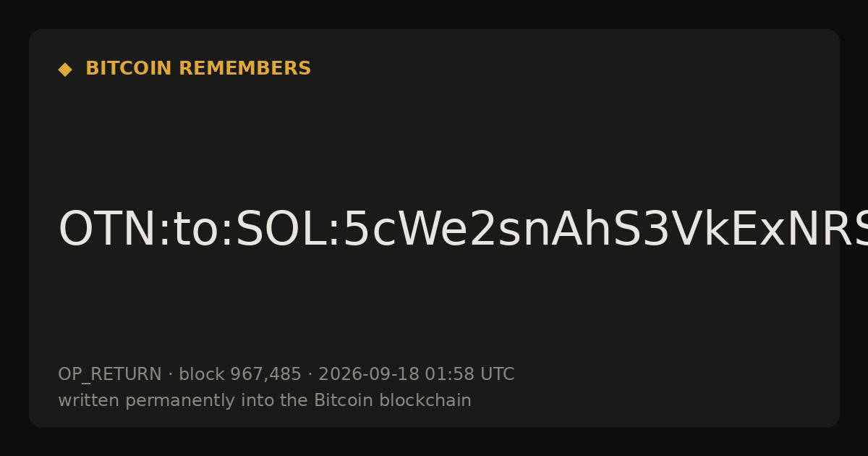Click the UTC timezone label

[x=496, y=375]
